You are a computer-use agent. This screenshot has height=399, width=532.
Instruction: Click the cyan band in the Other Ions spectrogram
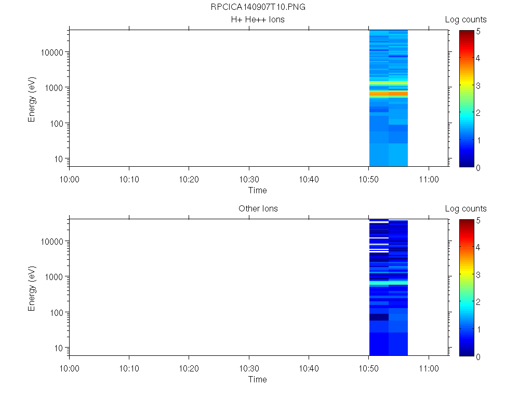(389, 283)
